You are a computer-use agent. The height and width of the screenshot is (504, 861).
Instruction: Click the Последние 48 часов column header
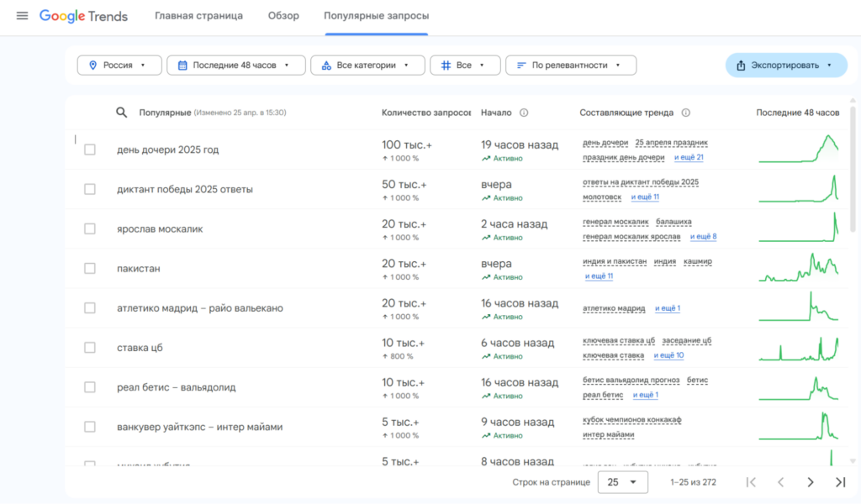point(797,113)
